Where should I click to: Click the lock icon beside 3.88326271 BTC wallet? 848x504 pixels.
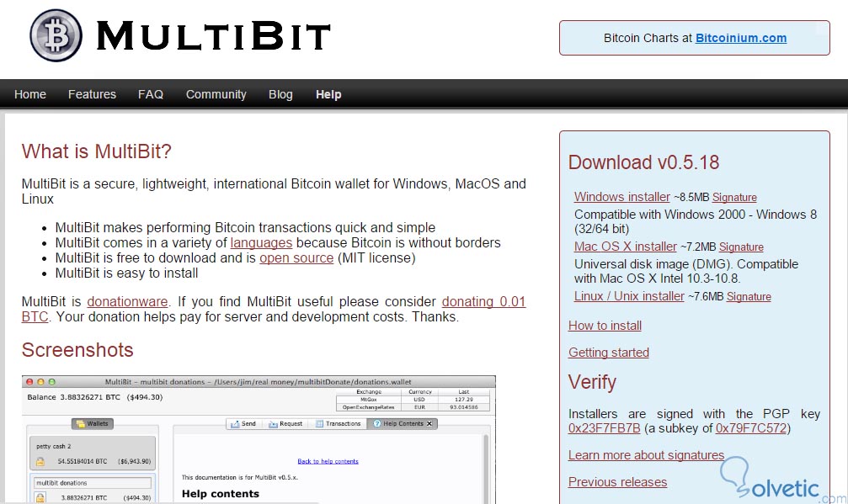click(x=40, y=497)
